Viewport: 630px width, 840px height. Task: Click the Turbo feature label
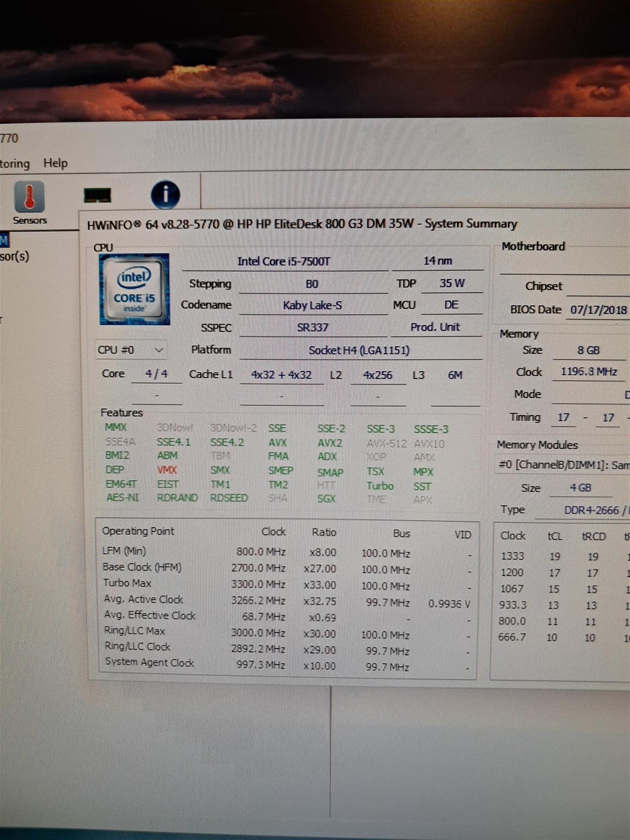[x=380, y=486]
